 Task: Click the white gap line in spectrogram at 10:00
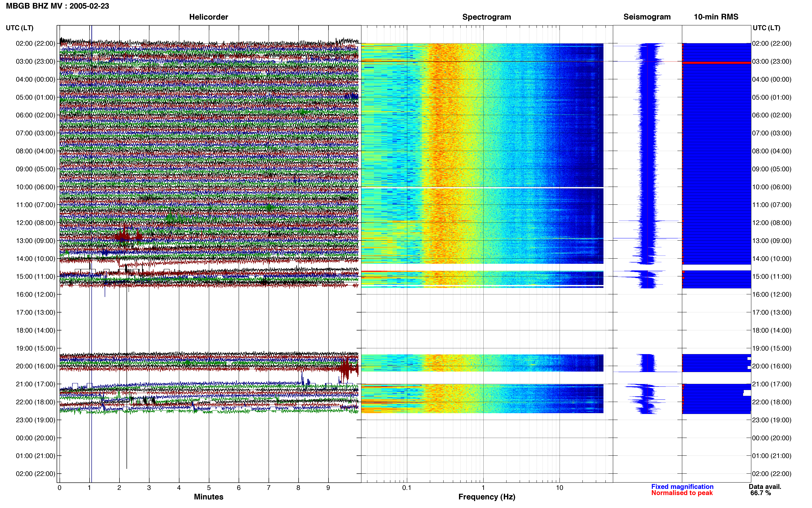[x=482, y=187]
